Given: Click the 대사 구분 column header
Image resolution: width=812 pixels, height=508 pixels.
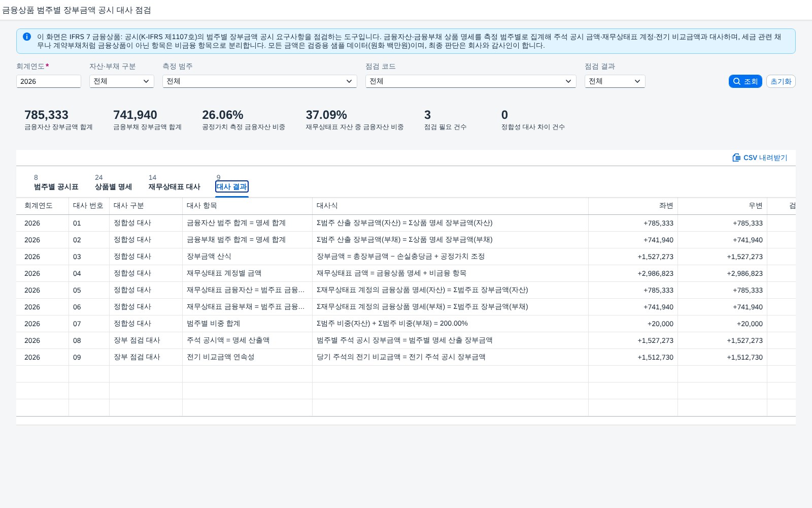Looking at the screenshot, I should [x=146, y=206].
